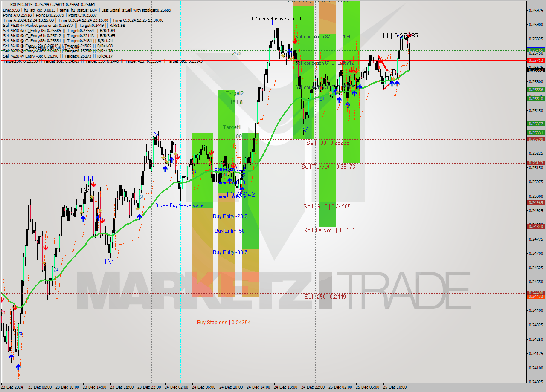Select the 'Sell 100 | 0.25298' level label

(x=328, y=143)
